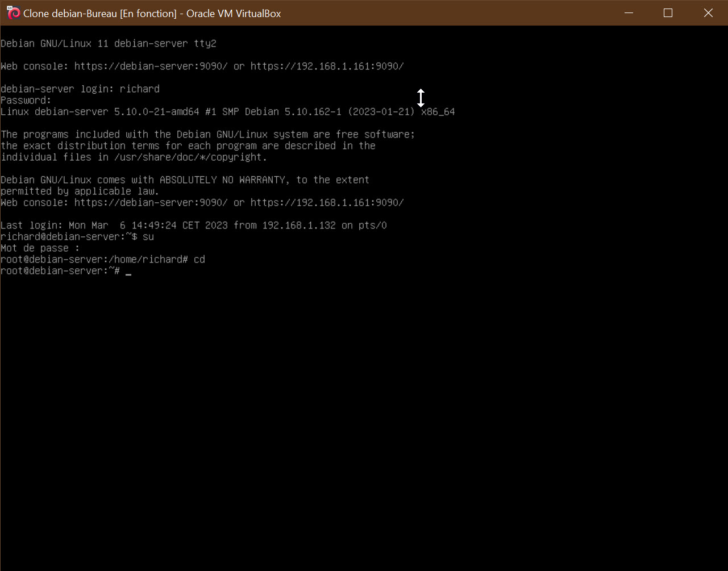
Task: Click 'The programs included with the Debian' line
Action: [208, 134]
